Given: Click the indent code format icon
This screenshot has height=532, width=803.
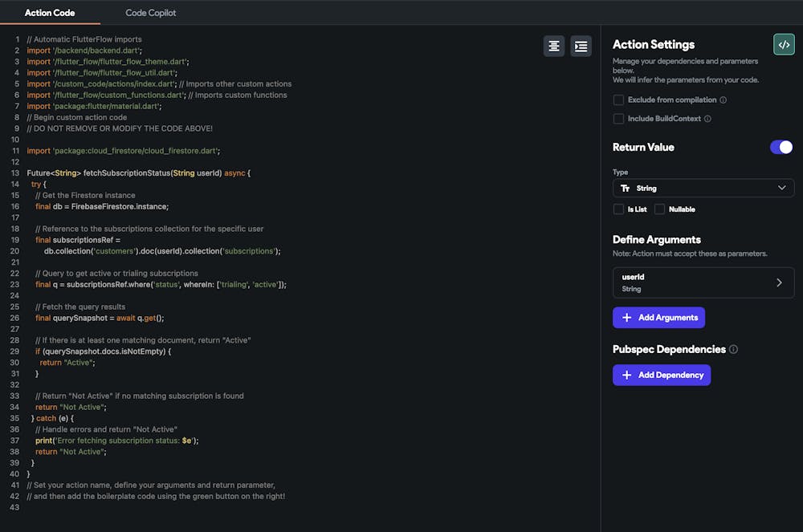Looking at the screenshot, I should (x=581, y=47).
